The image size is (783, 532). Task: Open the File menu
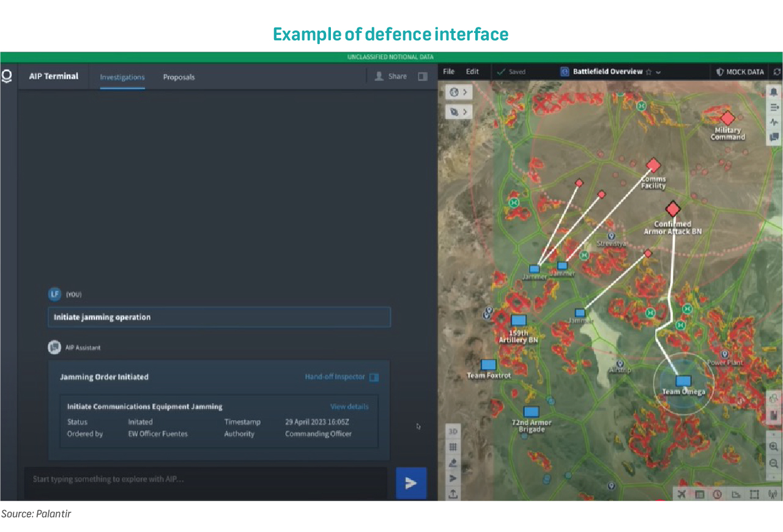(449, 72)
